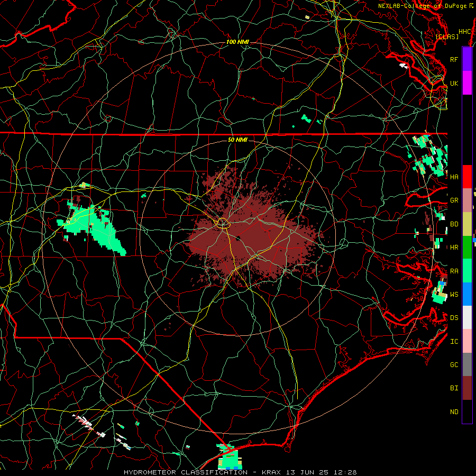Select the IC light pink legend swatch

pyautogui.click(x=467, y=341)
